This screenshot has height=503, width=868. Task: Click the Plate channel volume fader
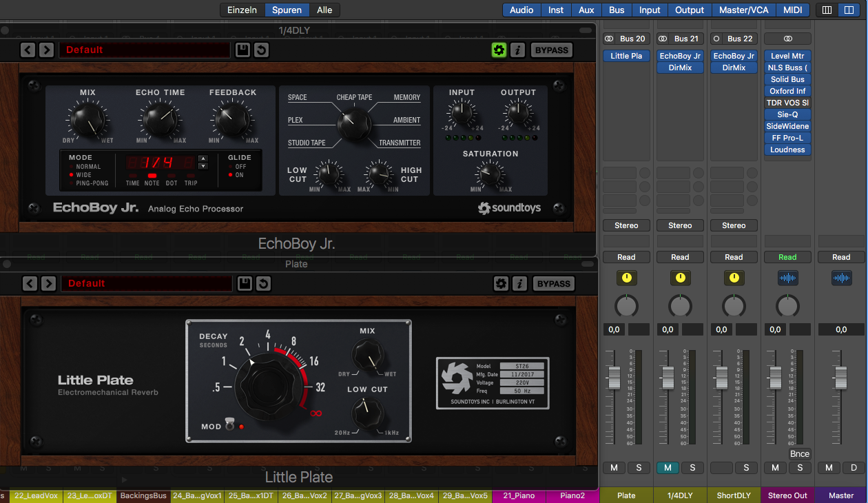click(614, 377)
